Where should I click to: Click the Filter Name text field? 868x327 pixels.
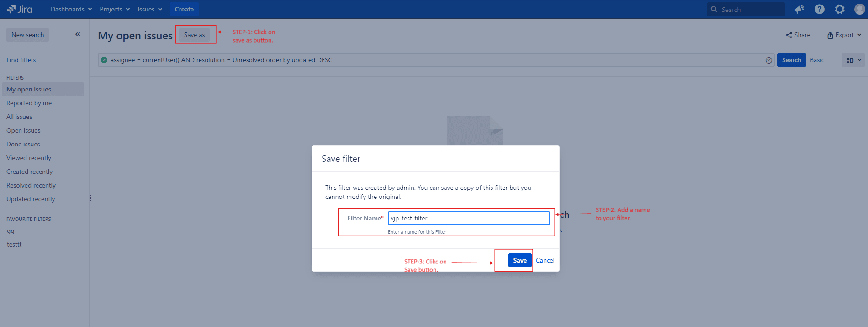click(x=469, y=218)
